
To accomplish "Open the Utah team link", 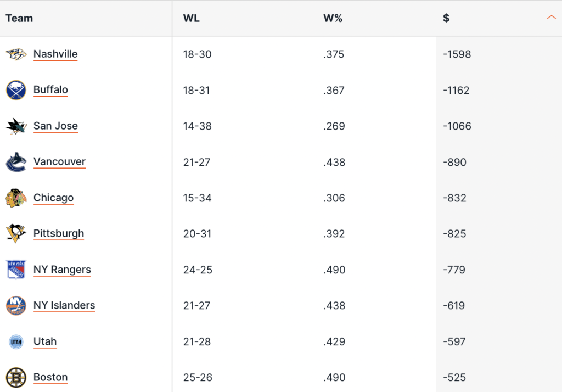I will [45, 341].
